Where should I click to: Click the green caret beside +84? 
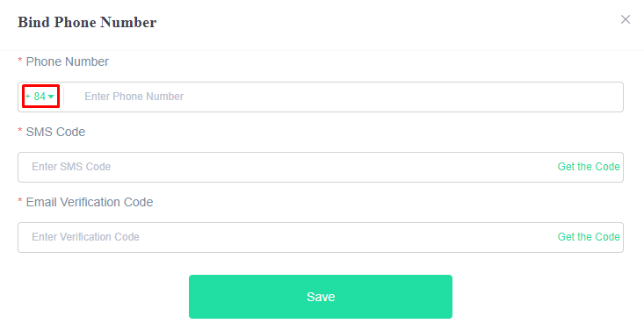[51, 97]
